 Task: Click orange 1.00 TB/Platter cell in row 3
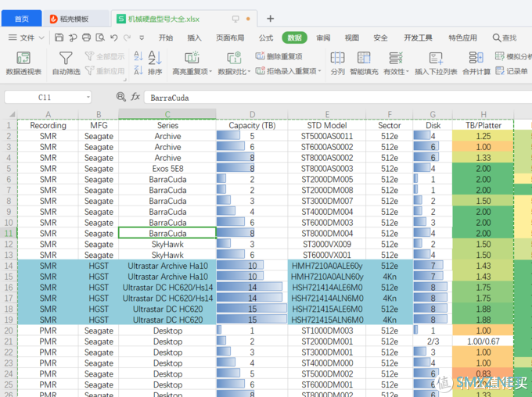click(483, 147)
